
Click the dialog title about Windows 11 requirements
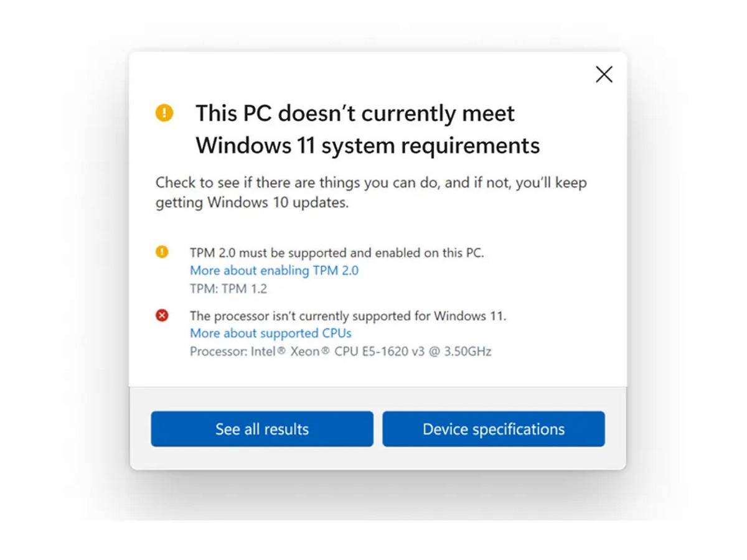point(368,129)
